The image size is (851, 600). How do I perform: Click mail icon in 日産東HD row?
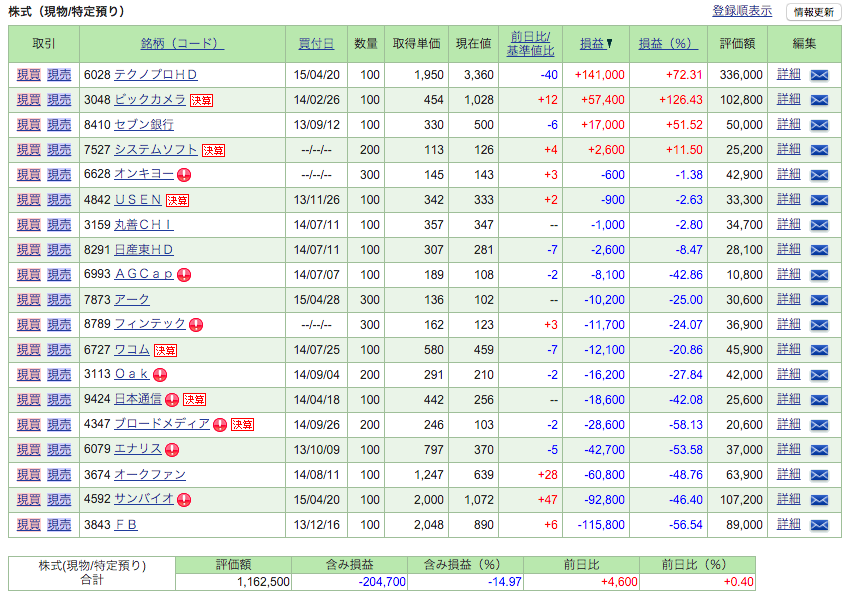[x=819, y=250]
